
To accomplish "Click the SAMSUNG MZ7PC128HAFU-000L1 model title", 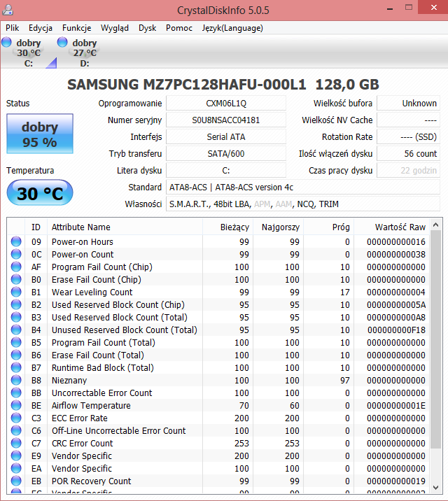I will point(223,85).
